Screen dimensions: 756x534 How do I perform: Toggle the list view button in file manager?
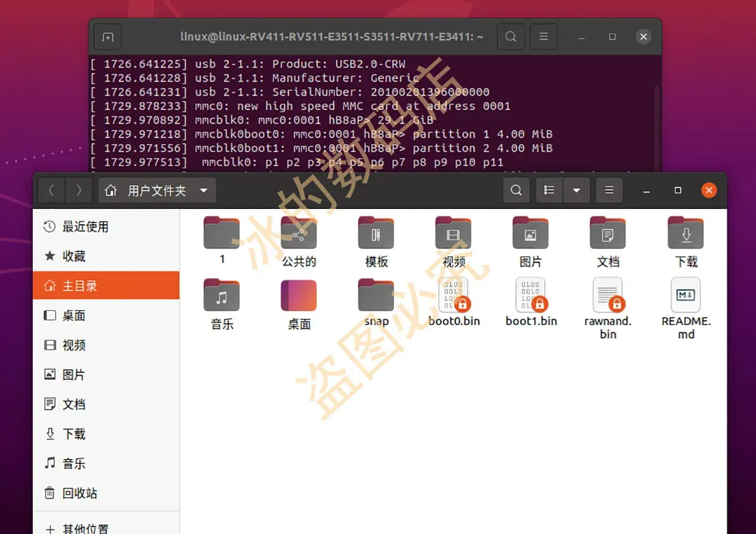pyautogui.click(x=549, y=190)
